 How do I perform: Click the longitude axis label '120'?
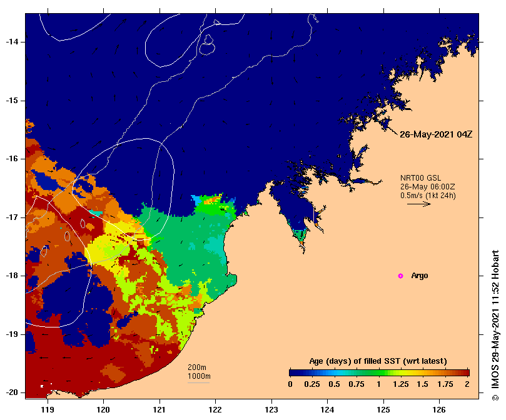tap(104, 410)
